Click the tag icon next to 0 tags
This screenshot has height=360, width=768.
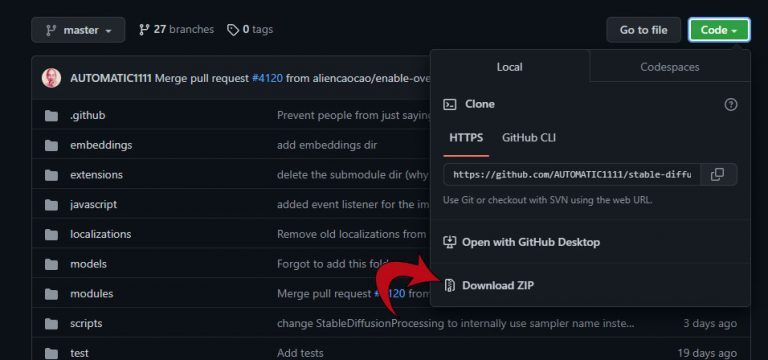click(x=233, y=30)
